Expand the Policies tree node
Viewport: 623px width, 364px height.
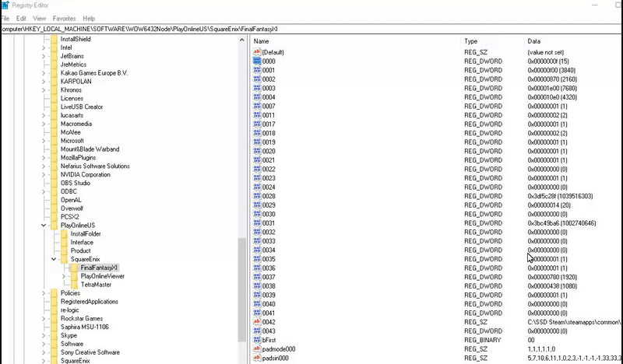point(44,293)
